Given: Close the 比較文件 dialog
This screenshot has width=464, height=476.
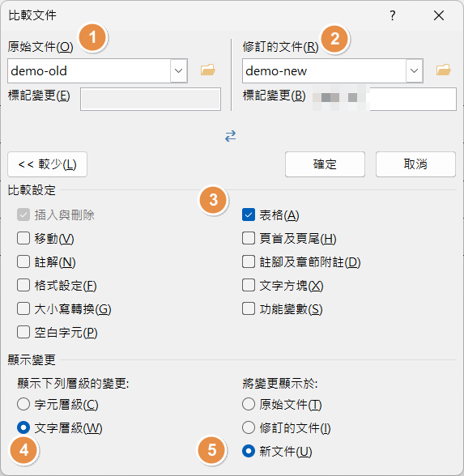Looking at the screenshot, I should [439, 15].
